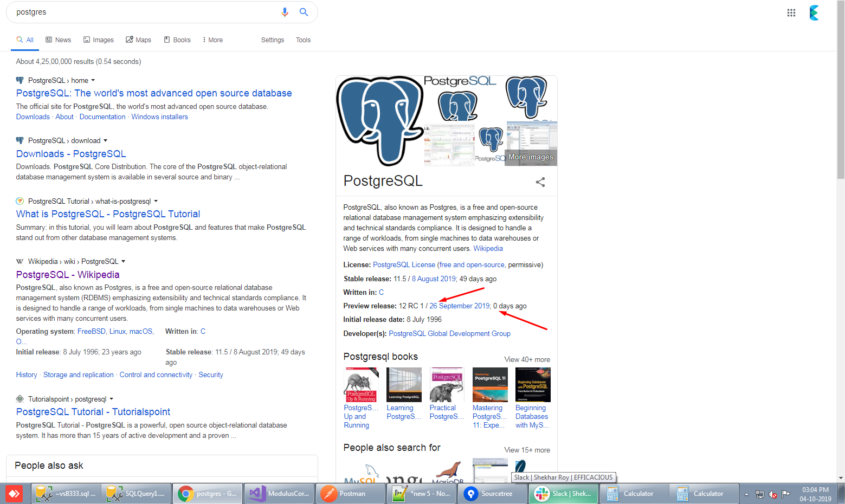Click the More images thumbnail
Image resolution: width=845 pixels, height=504 pixels.
(531, 157)
